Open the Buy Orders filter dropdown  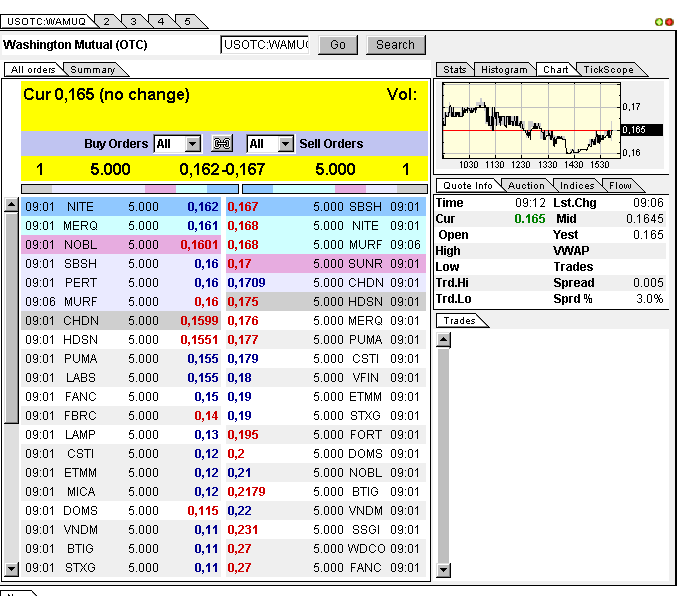pyautogui.click(x=178, y=144)
